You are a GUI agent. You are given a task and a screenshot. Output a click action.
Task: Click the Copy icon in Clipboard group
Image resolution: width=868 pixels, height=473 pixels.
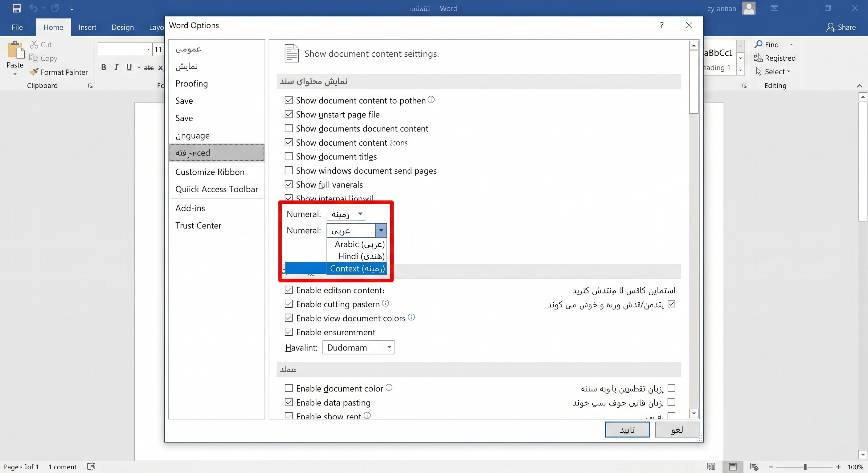[x=34, y=58]
